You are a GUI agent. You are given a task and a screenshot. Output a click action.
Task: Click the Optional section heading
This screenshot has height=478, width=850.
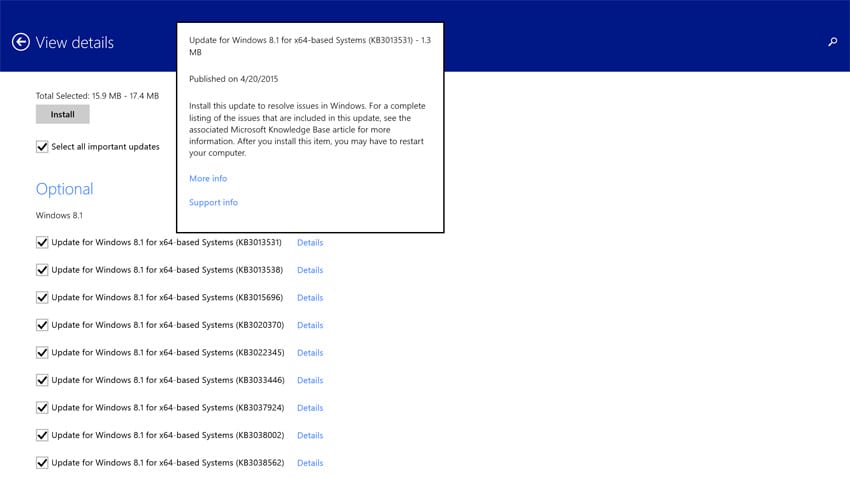[65, 189]
